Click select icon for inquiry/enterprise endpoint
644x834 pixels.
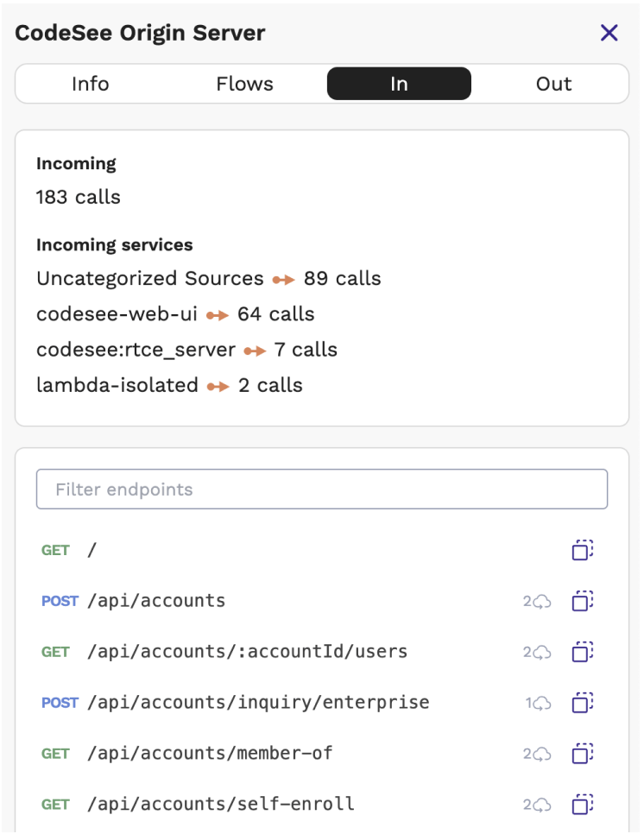pos(583,703)
